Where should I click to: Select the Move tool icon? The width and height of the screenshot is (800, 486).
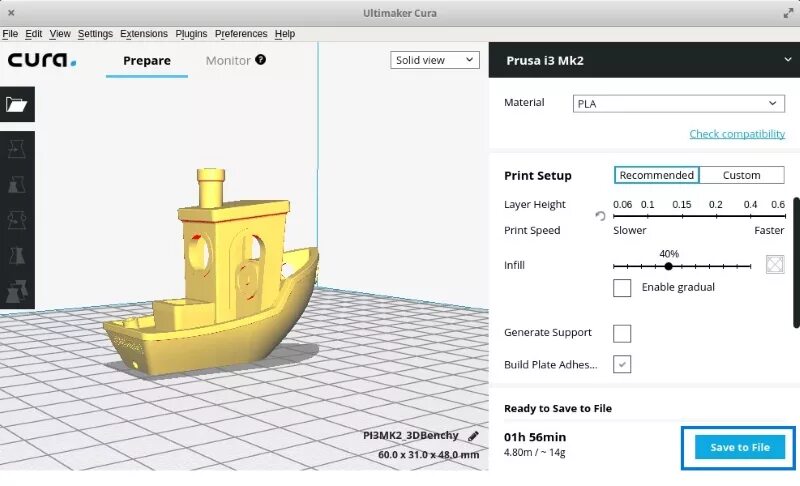16,149
